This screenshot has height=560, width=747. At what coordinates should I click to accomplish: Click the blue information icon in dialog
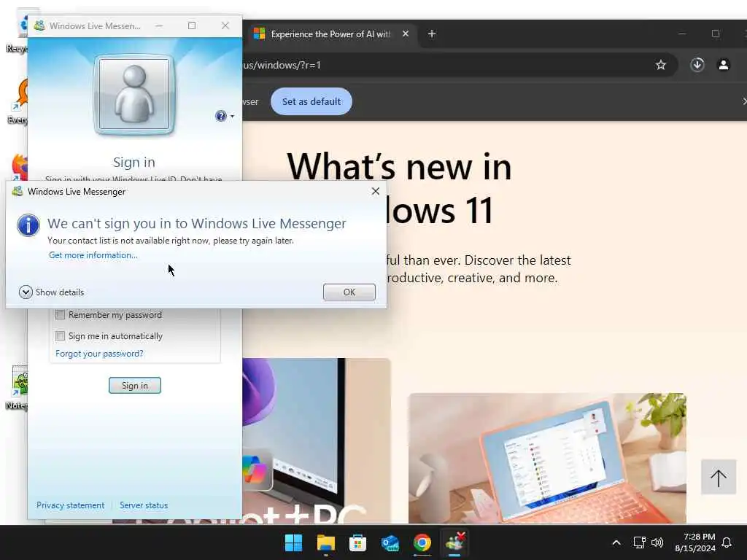click(28, 225)
